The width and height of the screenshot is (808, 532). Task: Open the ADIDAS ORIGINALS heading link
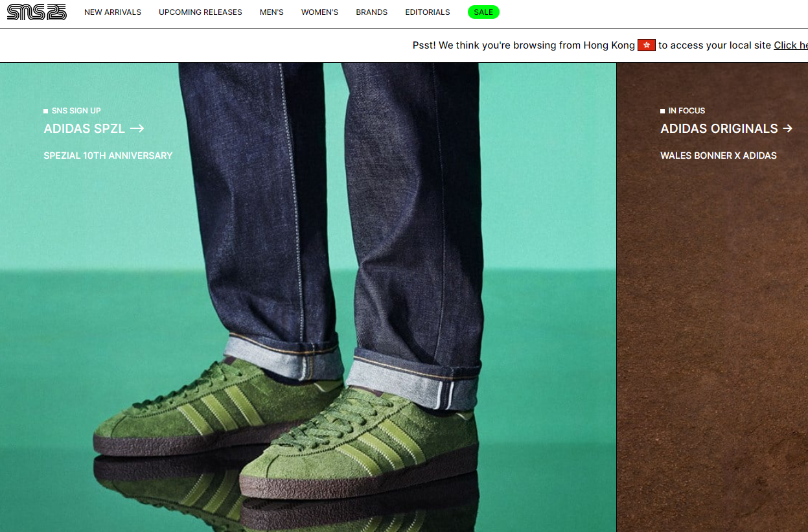[719, 128]
